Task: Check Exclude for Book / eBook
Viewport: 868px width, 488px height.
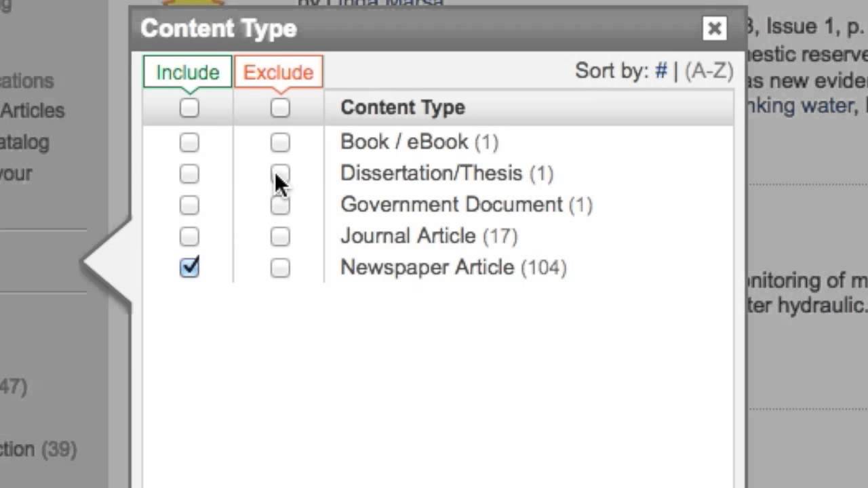Action: 280,142
